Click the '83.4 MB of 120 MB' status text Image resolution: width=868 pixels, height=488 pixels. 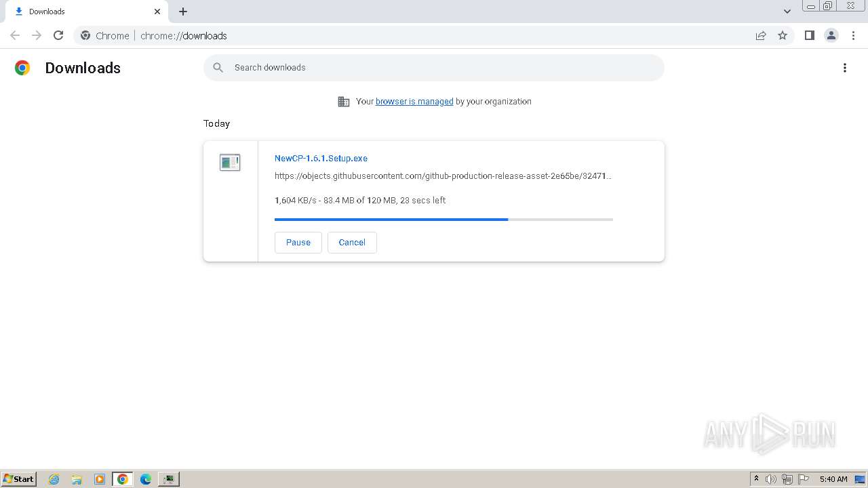coord(360,201)
